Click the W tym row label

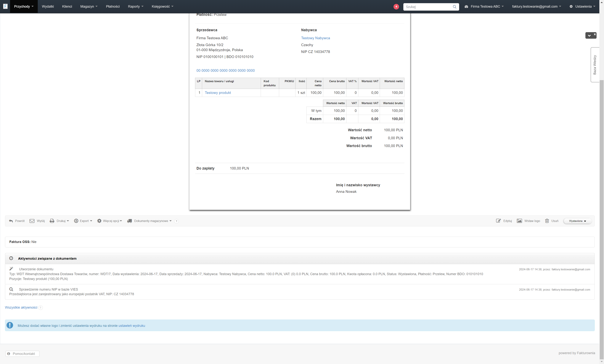coord(316,111)
